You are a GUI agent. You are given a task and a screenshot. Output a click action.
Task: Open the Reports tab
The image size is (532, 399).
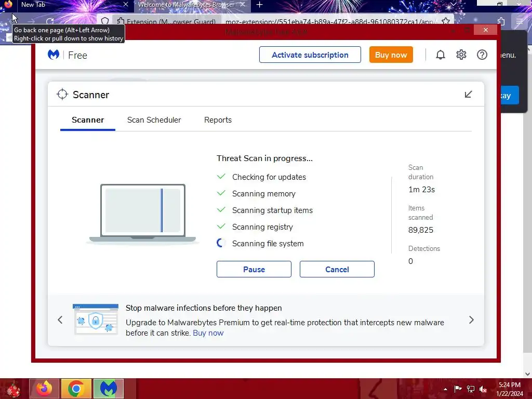click(218, 120)
